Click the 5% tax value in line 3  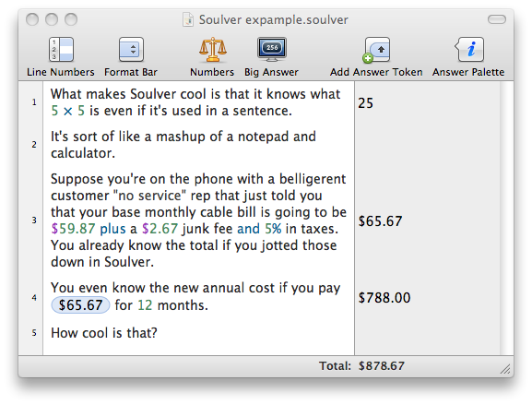[273, 229]
